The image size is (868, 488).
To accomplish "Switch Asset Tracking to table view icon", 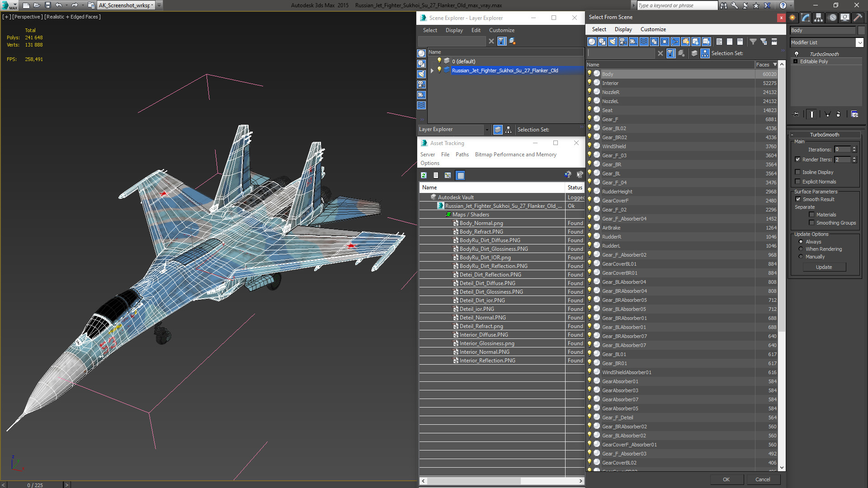I will (x=460, y=175).
